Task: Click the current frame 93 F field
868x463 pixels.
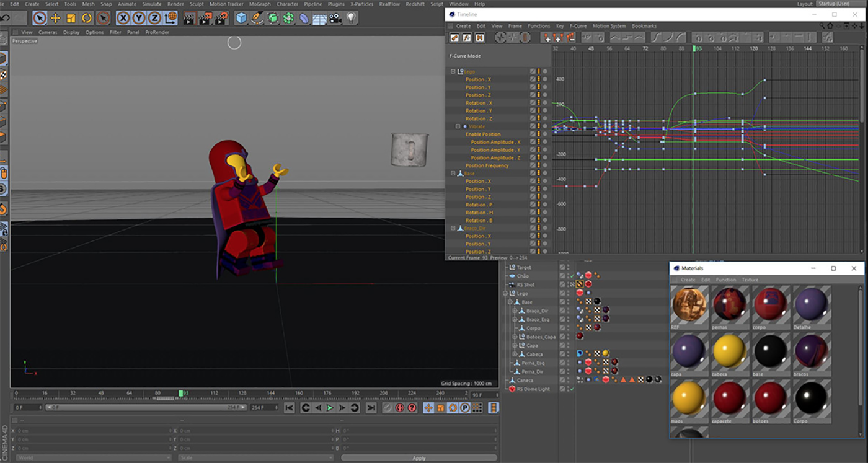Action: [484, 394]
